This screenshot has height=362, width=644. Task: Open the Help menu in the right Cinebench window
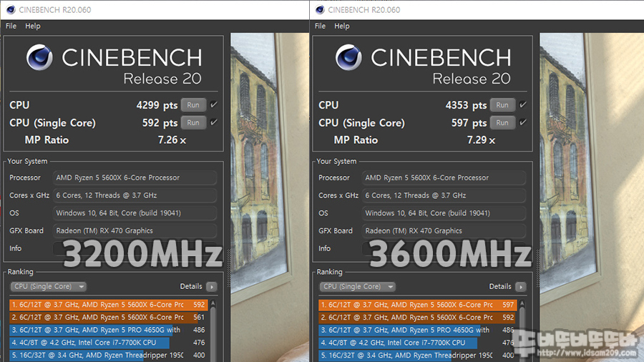click(x=342, y=26)
